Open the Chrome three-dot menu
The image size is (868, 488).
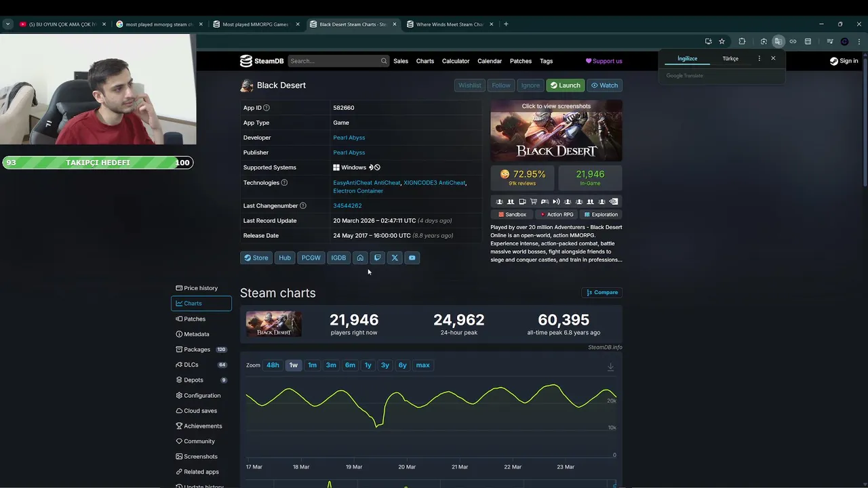coord(859,41)
